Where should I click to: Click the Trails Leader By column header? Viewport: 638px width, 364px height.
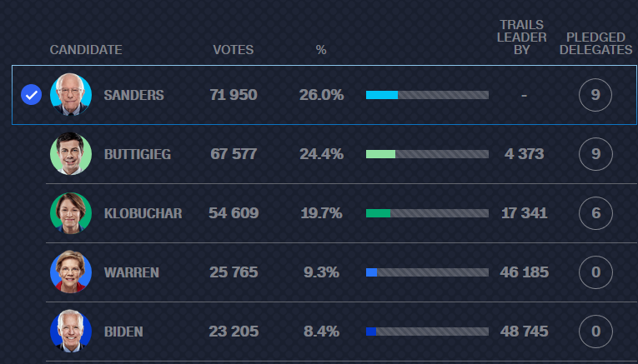coord(522,37)
